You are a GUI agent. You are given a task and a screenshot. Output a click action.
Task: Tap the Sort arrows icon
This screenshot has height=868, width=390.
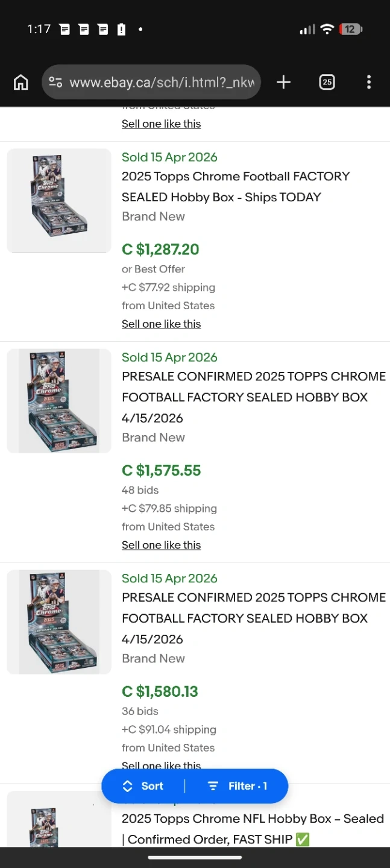pos(127,786)
